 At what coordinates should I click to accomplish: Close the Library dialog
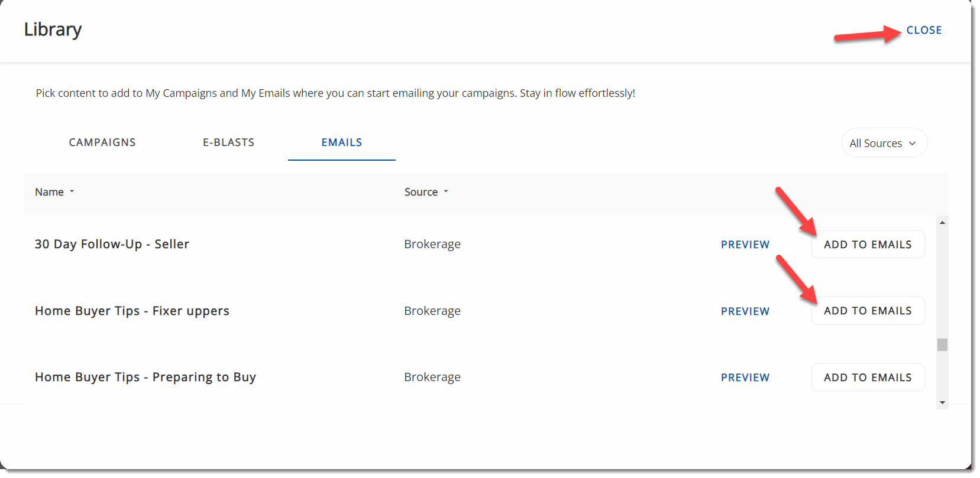point(924,30)
